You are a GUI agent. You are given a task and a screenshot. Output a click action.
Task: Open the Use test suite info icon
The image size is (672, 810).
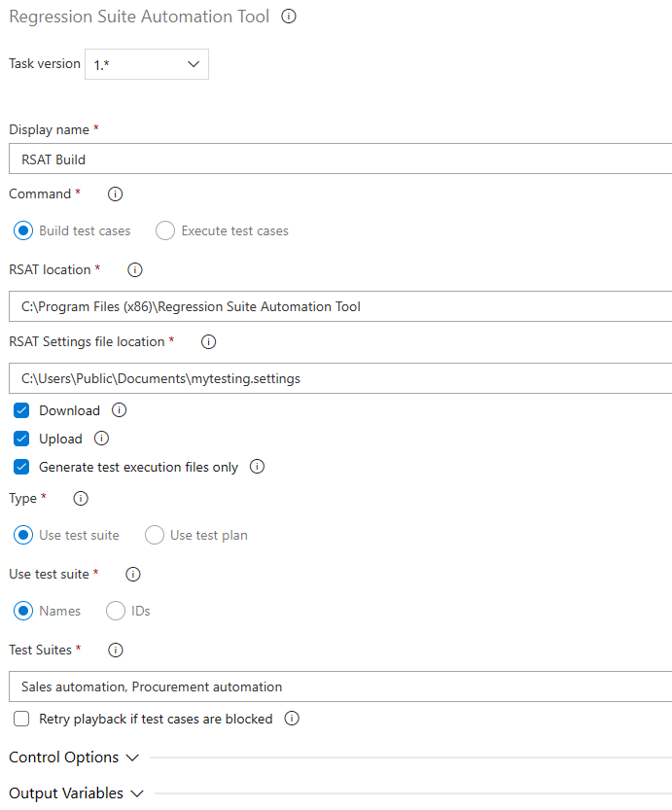(132, 574)
